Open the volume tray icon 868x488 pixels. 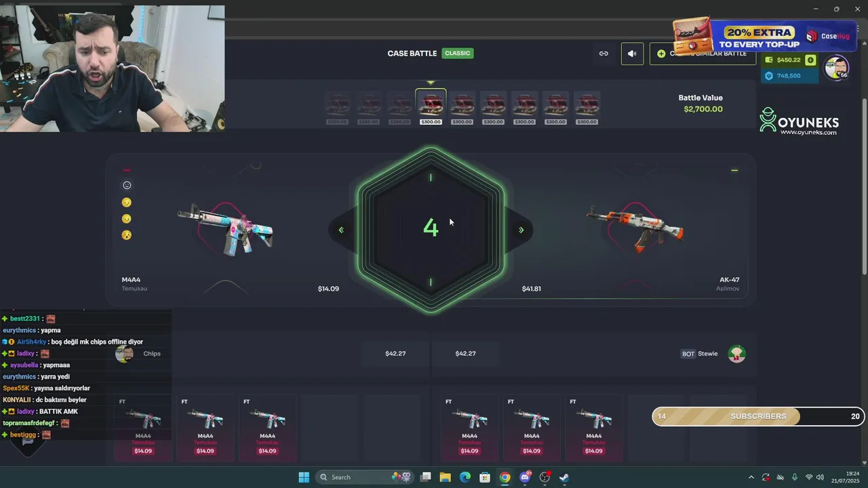821,477
